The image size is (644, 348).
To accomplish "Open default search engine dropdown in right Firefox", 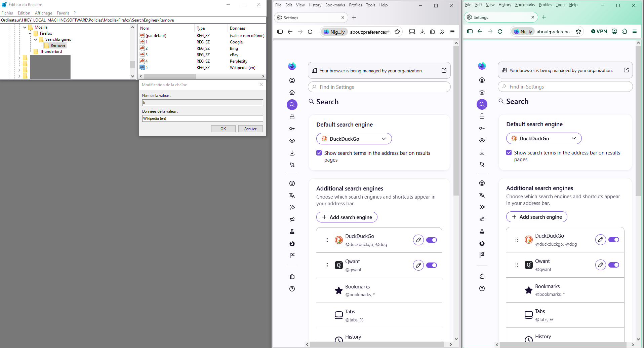I will pos(544,138).
